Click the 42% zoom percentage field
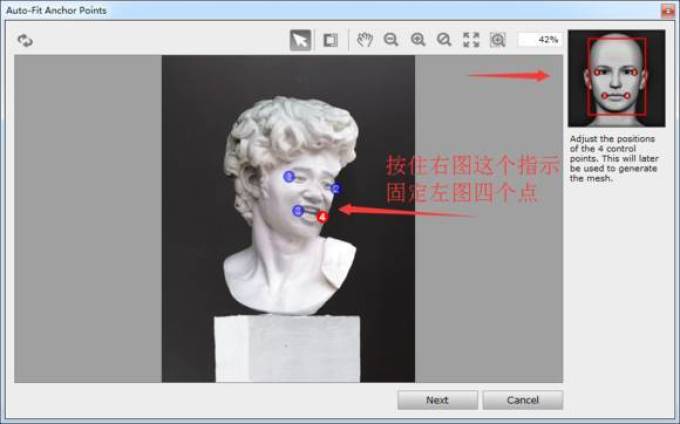The height and width of the screenshot is (424, 680). coord(539,40)
